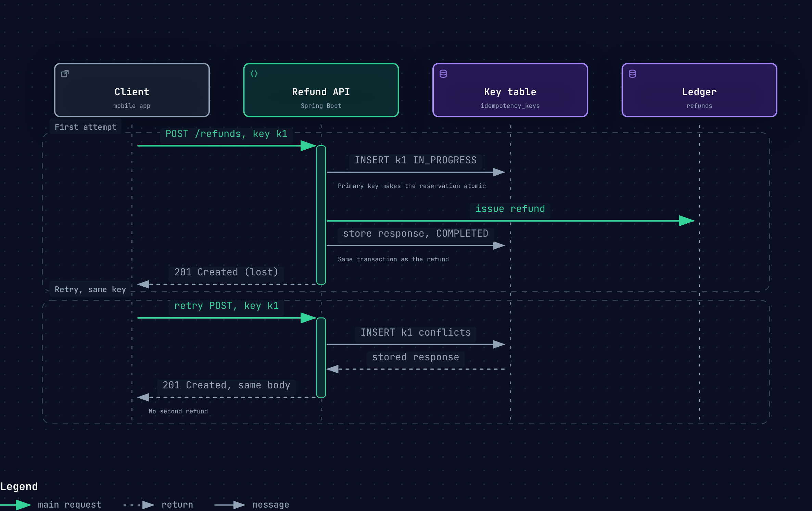Click the 'idempotency_keys' subtitle

[x=510, y=106]
